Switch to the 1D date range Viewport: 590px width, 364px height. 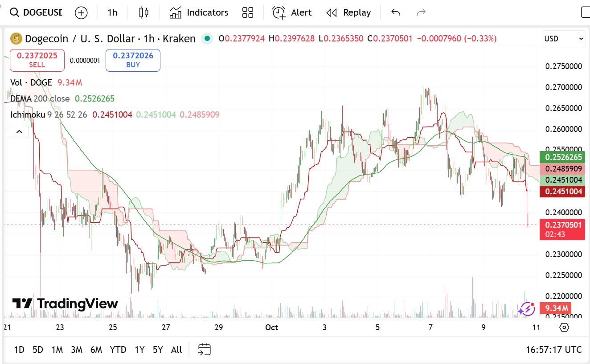[x=19, y=350]
